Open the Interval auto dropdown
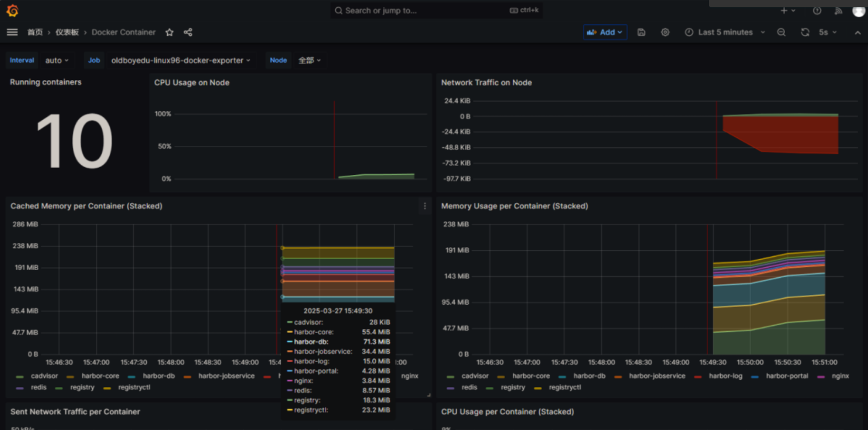The image size is (868, 430). 57,61
